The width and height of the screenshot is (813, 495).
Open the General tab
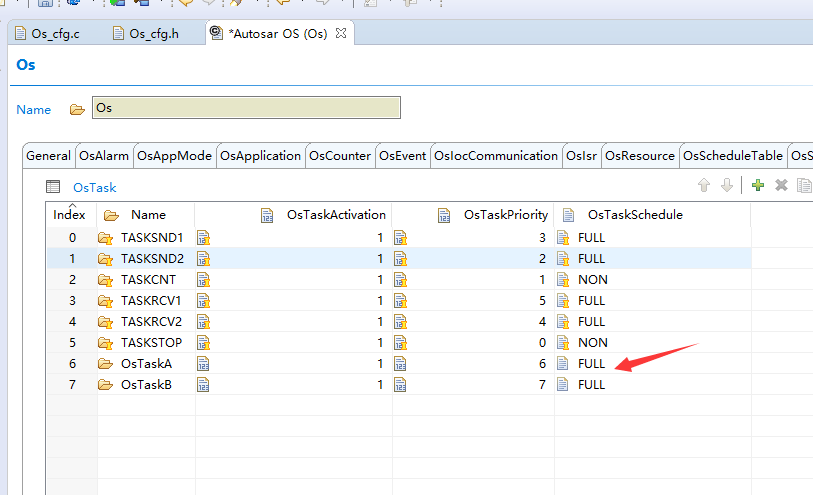(48, 156)
